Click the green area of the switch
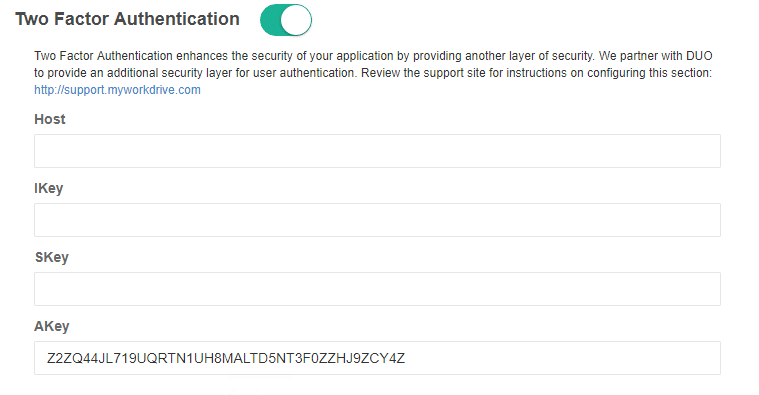The image size is (759, 395). point(271,20)
